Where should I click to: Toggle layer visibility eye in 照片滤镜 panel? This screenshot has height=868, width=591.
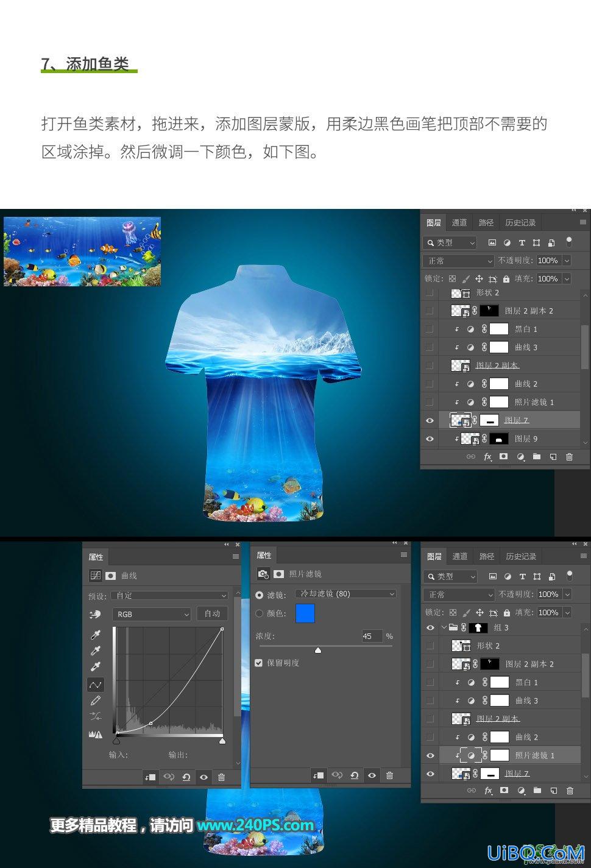click(x=372, y=775)
